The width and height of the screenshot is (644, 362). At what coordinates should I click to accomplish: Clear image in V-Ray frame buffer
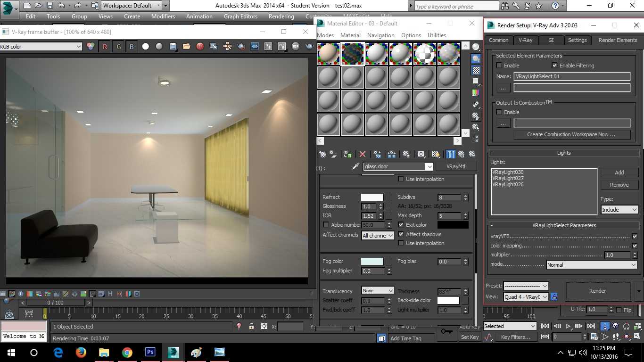click(x=200, y=46)
